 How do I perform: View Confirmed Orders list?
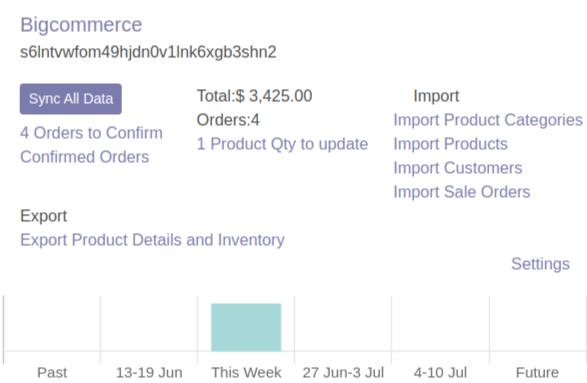tap(85, 157)
